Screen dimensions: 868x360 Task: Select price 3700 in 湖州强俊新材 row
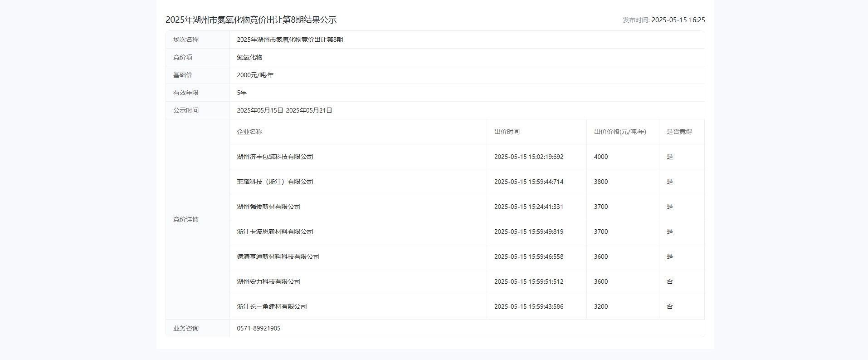pyautogui.click(x=601, y=207)
